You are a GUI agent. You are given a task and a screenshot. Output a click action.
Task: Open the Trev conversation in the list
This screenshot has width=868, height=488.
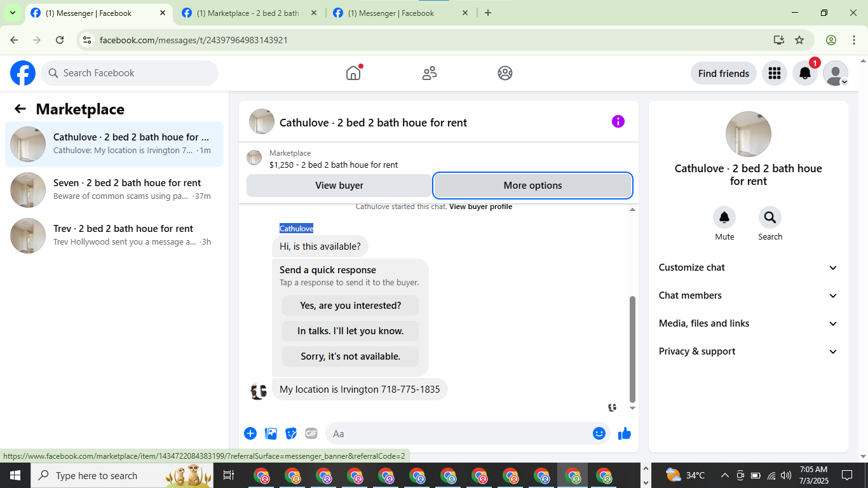pyautogui.click(x=114, y=235)
